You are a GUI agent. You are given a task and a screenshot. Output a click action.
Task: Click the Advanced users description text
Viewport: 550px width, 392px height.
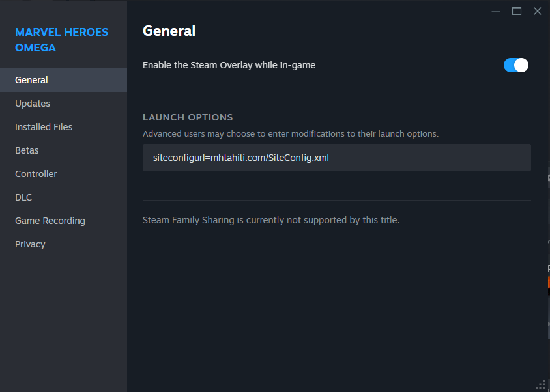point(291,134)
